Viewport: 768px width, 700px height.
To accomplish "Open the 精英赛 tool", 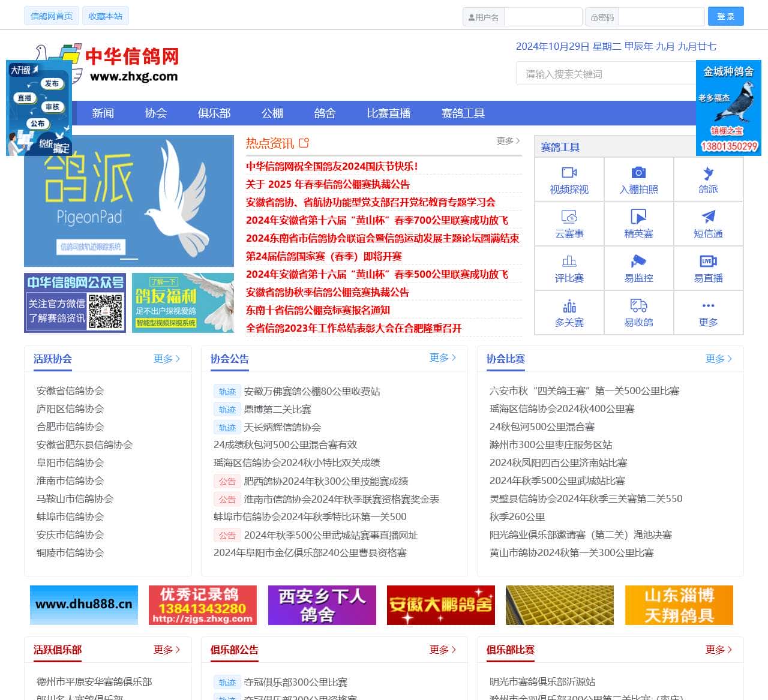I will pos(638,224).
